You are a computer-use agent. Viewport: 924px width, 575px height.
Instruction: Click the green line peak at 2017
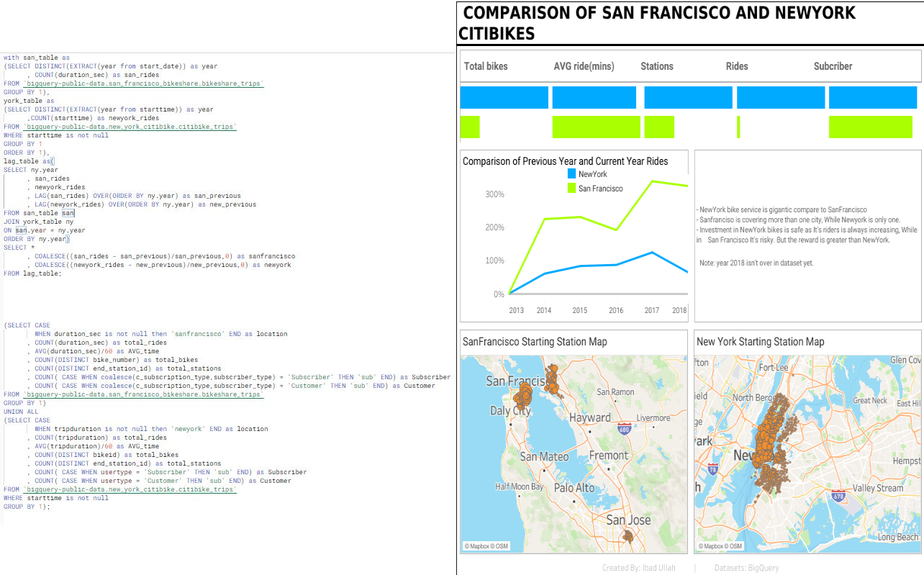point(652,181)
